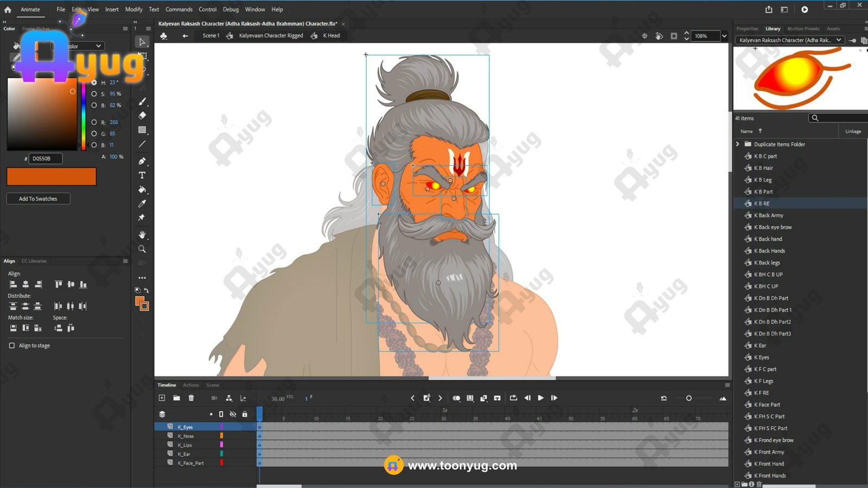The height and width of the screenshot is (488, 868).
Task: Enable the Align to stage checkbox
Action: 12,345
